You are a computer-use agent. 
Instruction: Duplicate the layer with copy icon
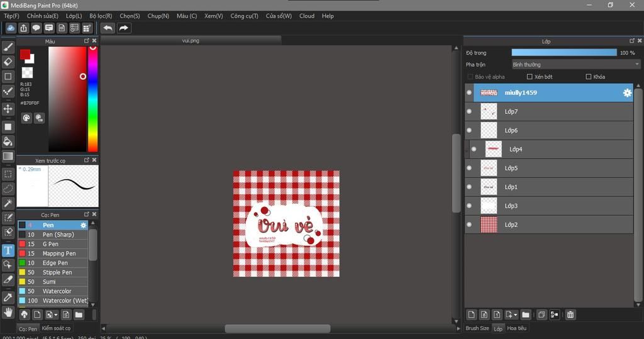(541, 314)
